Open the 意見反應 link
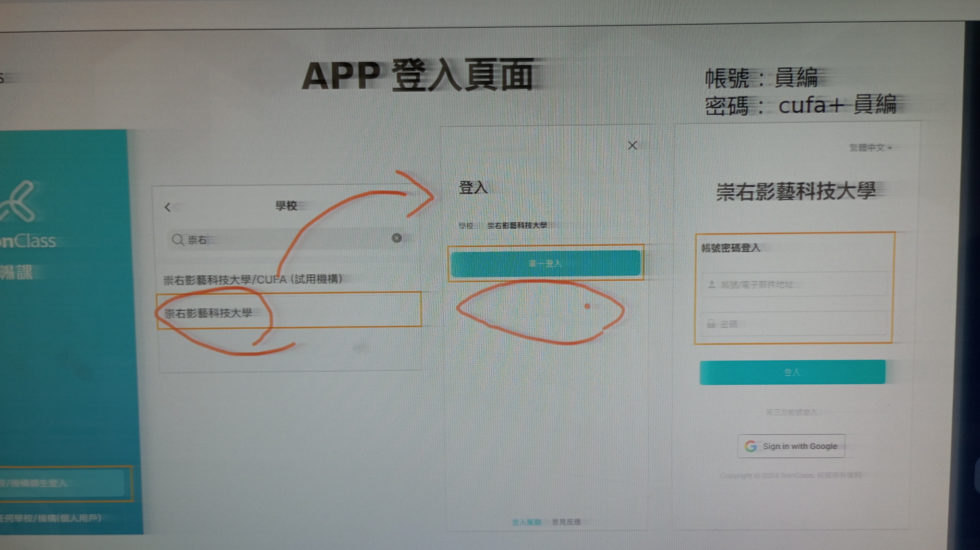The height and width of the screenshot is (550, 980). click(x=566, y=522)
